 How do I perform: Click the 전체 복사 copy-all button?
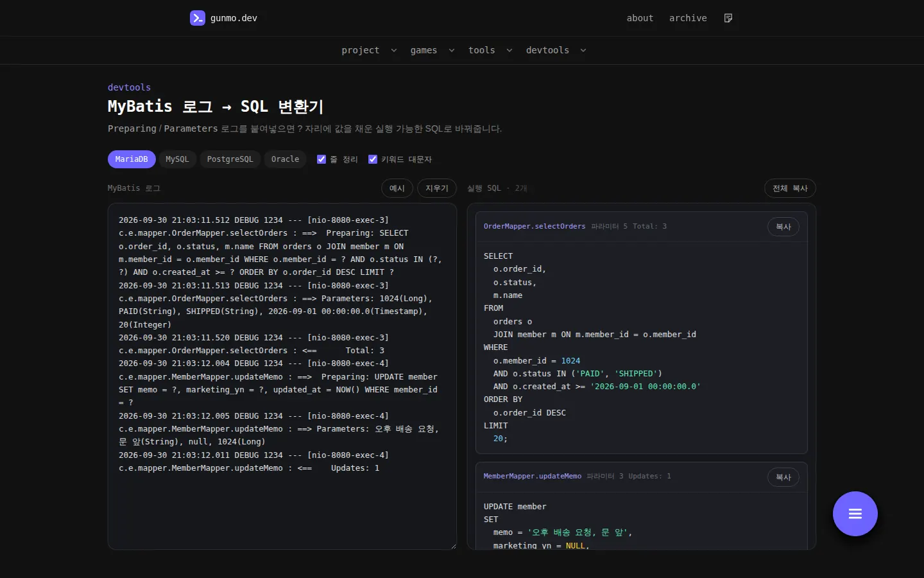(790, 188)
